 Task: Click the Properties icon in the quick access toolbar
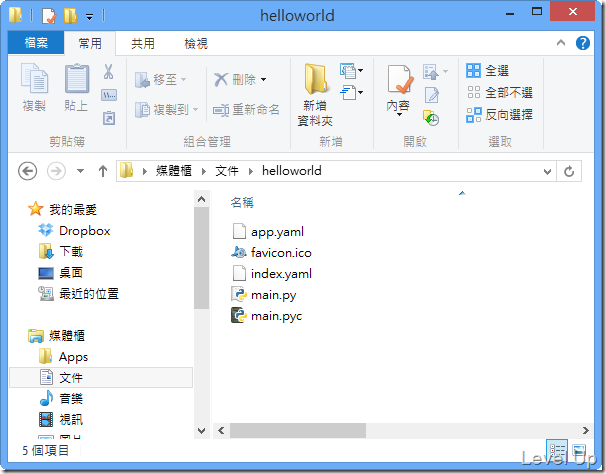click(49, 16)
